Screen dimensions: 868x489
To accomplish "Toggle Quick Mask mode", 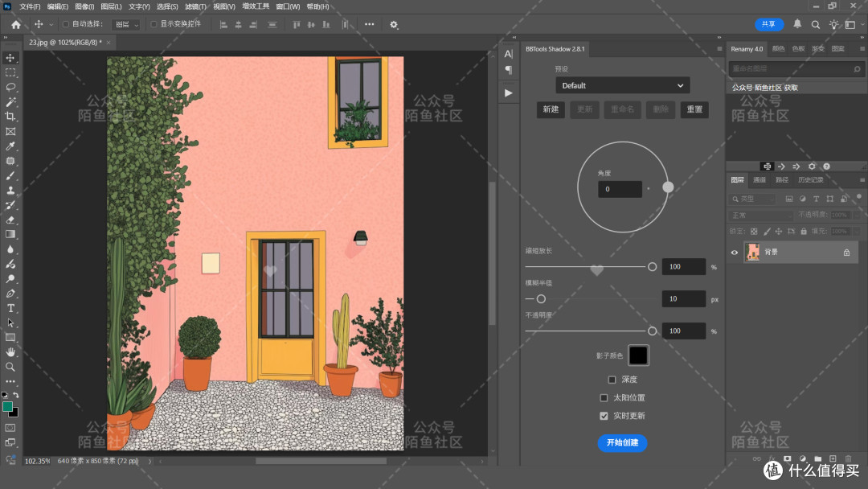I will 10,428.
